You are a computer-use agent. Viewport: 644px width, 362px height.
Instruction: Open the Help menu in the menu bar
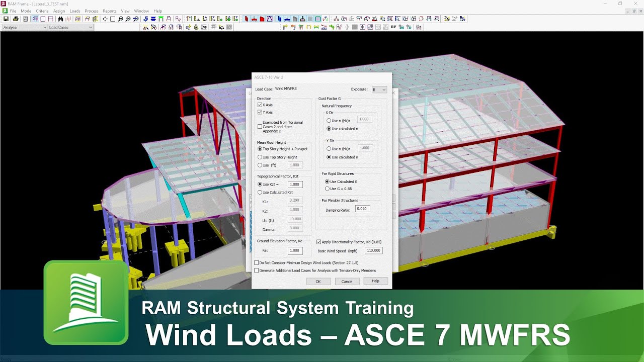point(157,11)
